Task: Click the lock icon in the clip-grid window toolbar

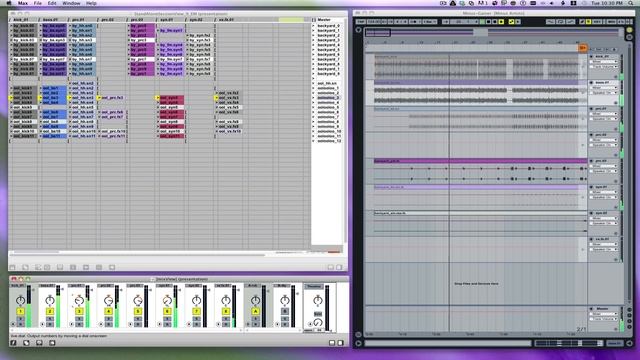Action: point(13,267)
